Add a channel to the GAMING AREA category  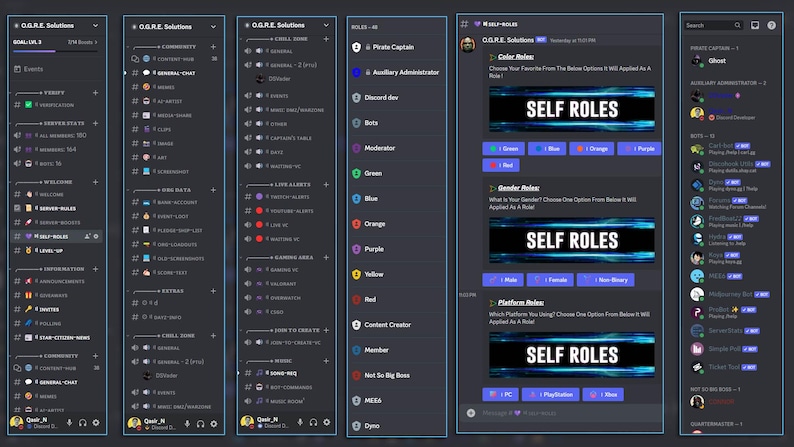tap(326, 257)
